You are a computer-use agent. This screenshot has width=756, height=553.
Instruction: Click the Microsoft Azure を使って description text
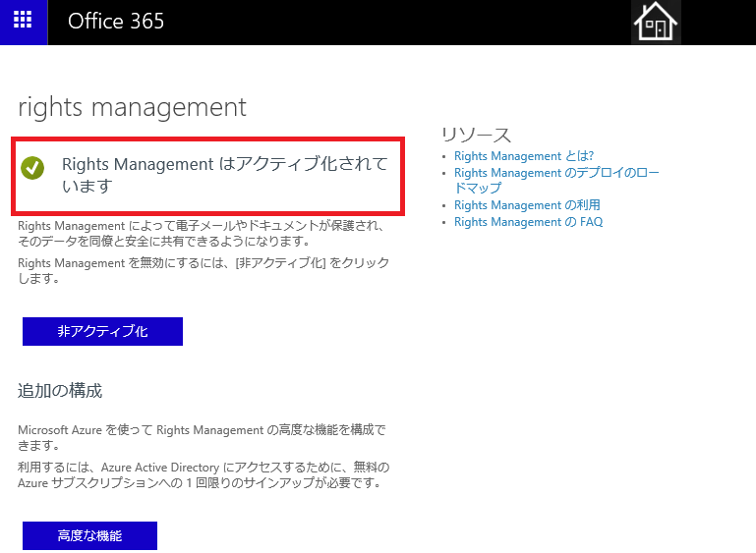(202, 437)
